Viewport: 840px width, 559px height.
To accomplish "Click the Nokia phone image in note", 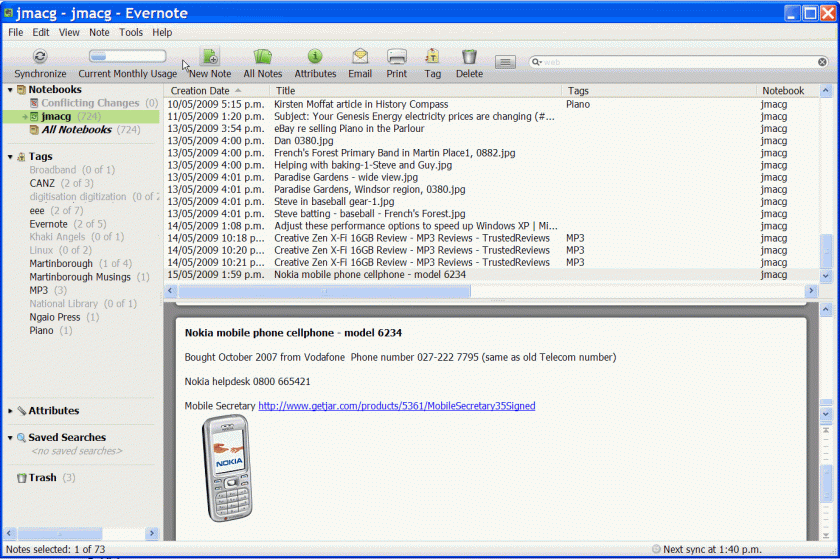I will click(227, 468).
